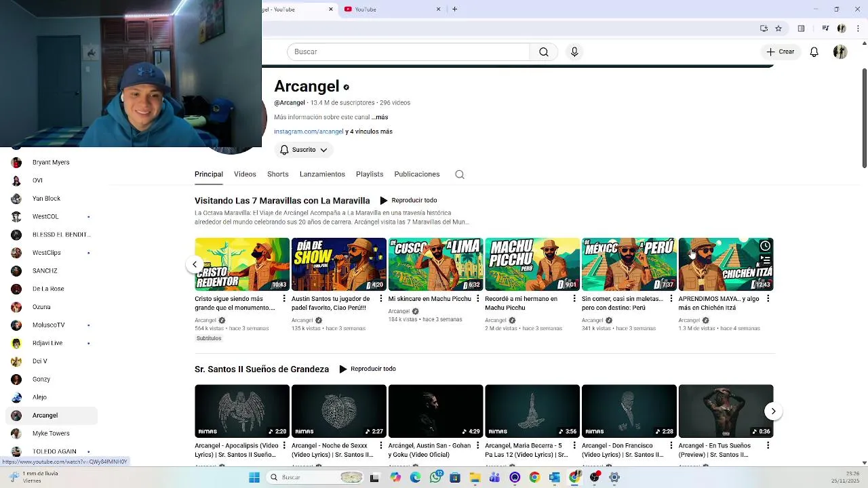Select the Principal tab

point(209,174)
